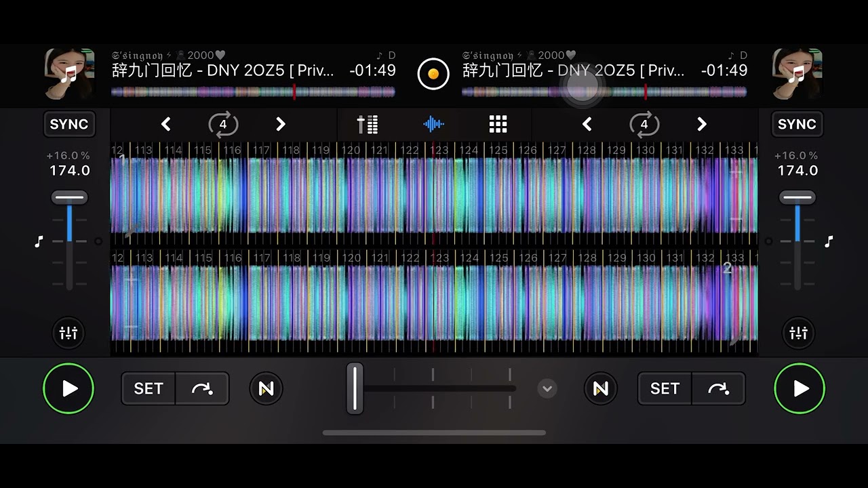Image resolution: width=868 pixels, height=488 pixels.
Task: Open the pads grid view
Action: coord(498,124)
